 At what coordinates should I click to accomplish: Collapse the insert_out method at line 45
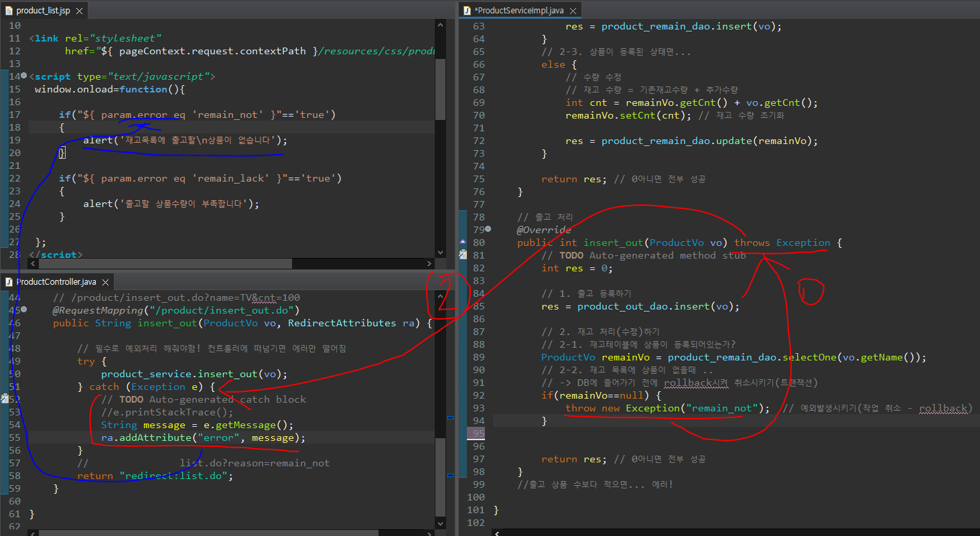point(23,310)
